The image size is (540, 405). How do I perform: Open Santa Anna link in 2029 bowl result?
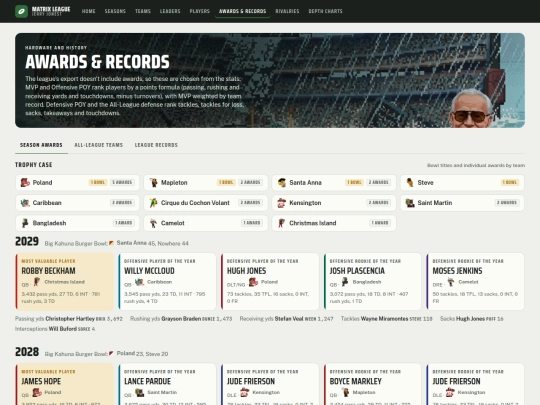click(x=132, y=243)
